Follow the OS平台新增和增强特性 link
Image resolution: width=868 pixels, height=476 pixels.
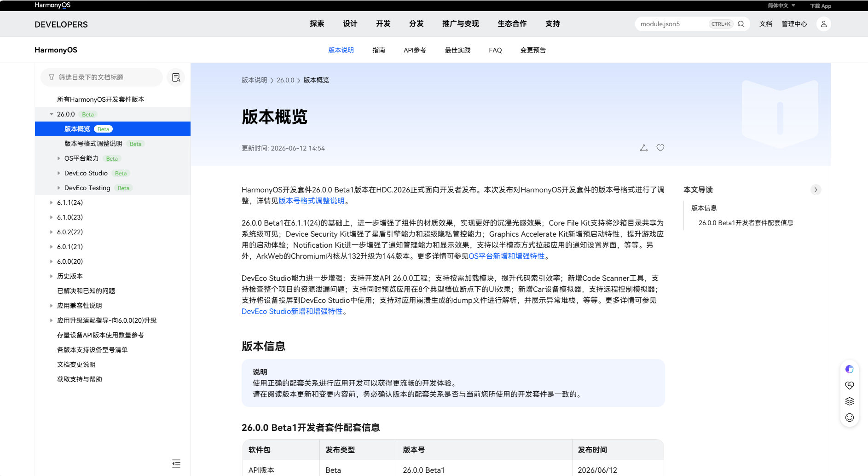click(x=506, y=256)
